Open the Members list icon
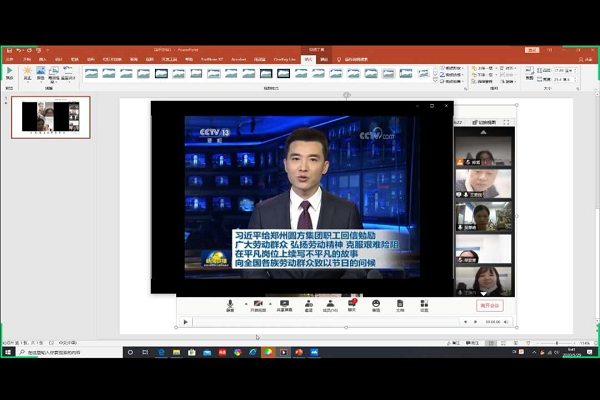Viewport: 600px width, 400px height. click(330, 304)
